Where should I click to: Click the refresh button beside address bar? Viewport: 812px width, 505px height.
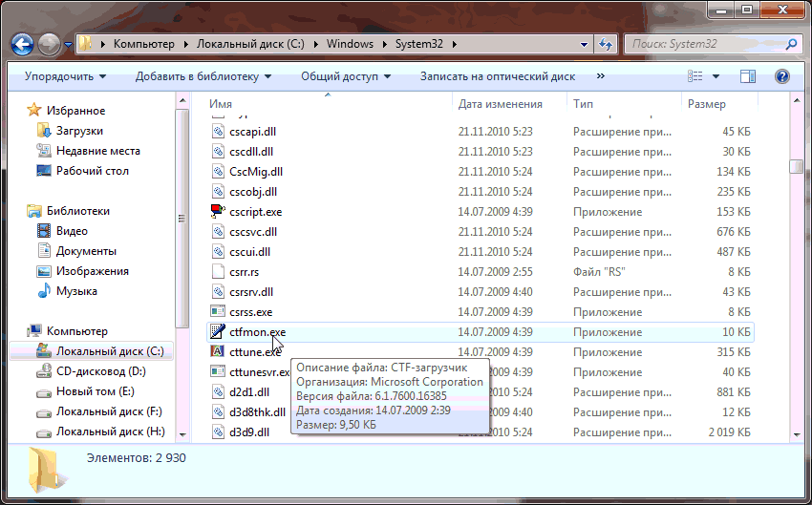605,44
